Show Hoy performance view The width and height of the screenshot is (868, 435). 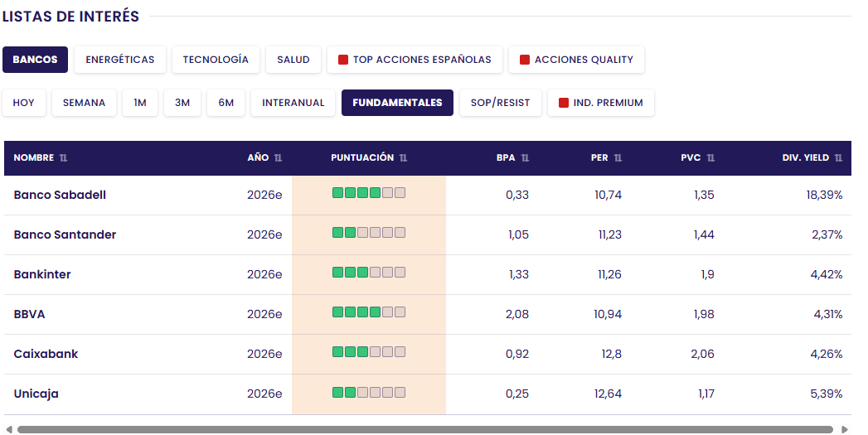point(24,103)
